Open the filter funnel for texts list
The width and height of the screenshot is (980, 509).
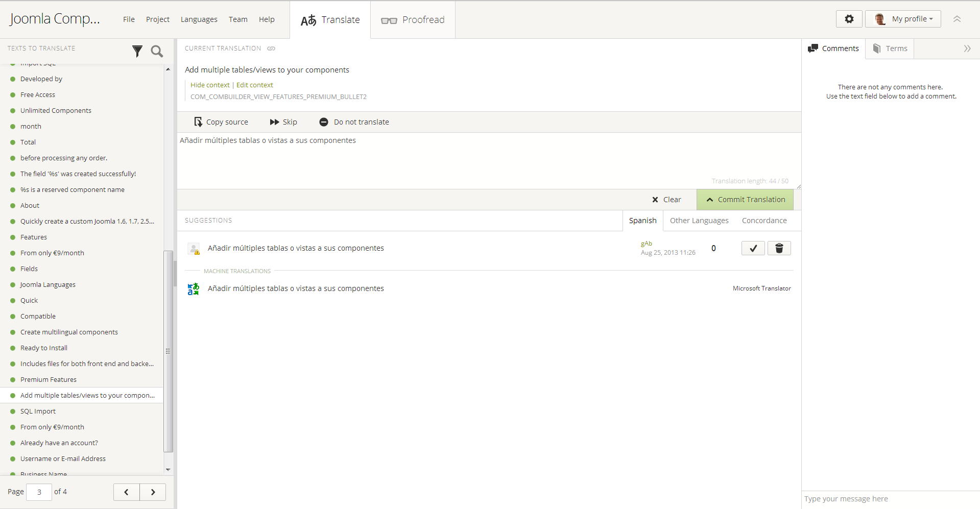point(137,51)
